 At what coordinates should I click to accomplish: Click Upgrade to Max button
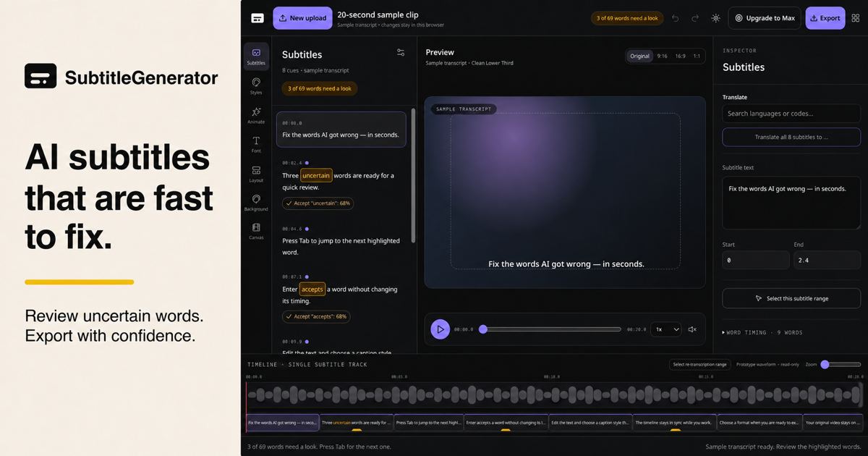pyautogui.click(x=765, y=18)
